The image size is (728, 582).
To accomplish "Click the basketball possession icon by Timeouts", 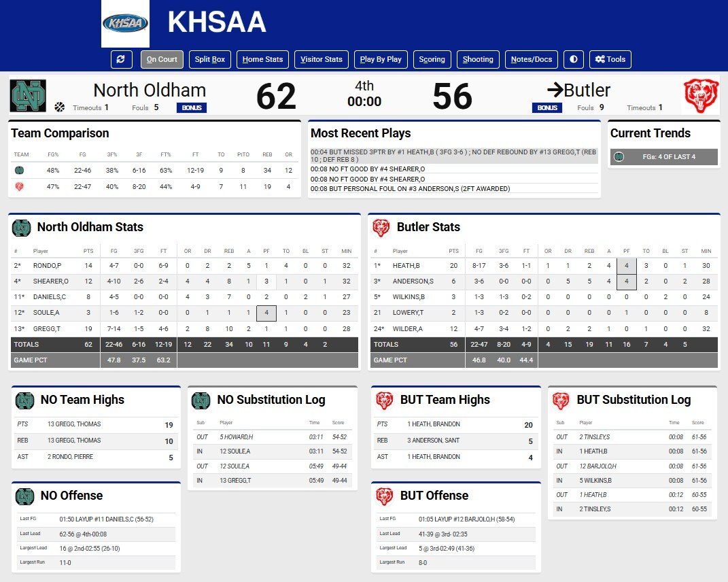I will 59,107.
